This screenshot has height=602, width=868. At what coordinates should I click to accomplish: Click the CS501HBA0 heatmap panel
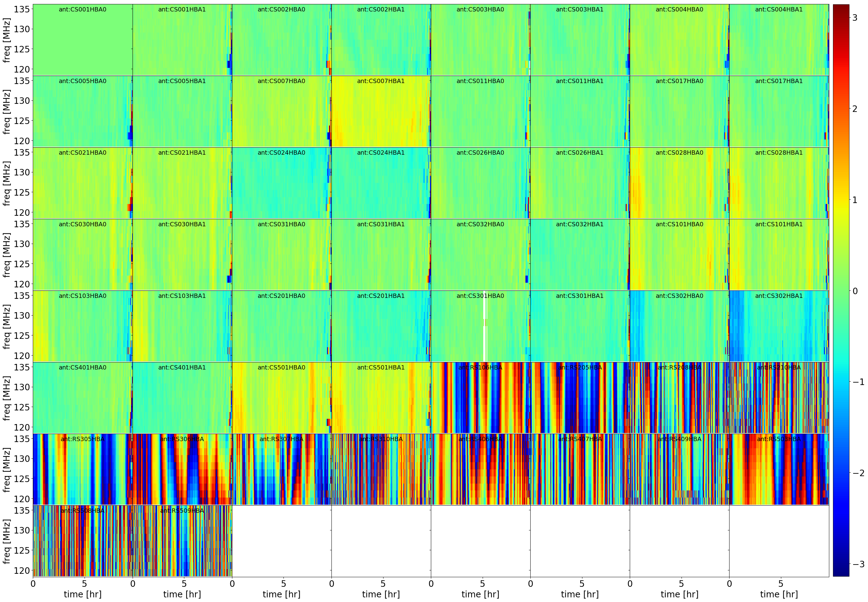282,398
